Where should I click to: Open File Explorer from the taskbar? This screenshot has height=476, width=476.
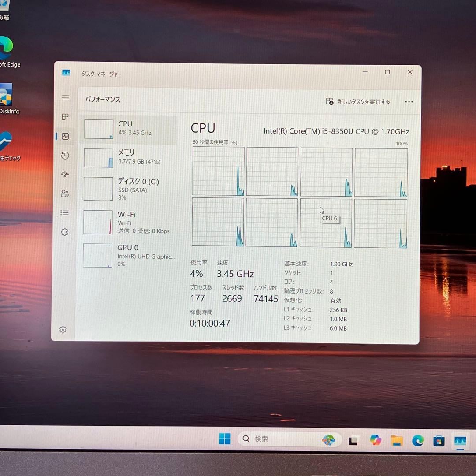[x=397, y=440]
